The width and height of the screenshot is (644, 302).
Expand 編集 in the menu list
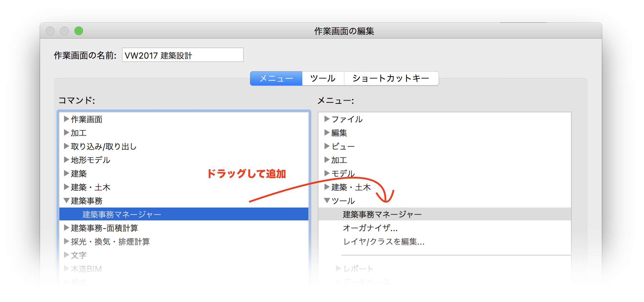327,132
